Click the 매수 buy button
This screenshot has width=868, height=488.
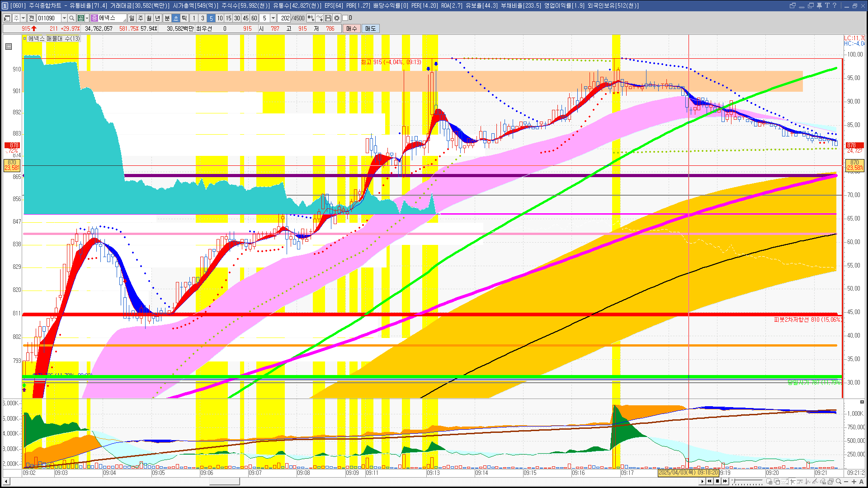click(352, 28)
